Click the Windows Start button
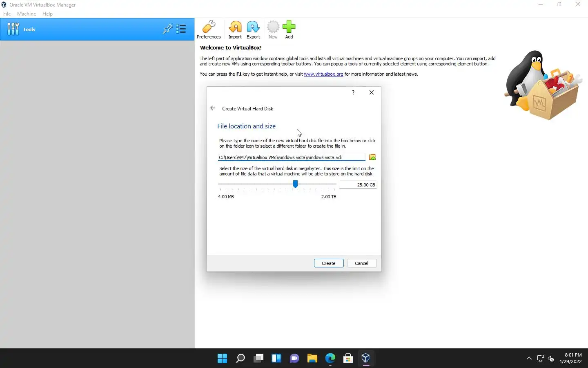Screen dimensions: 588x368 [x=223, y=359]
